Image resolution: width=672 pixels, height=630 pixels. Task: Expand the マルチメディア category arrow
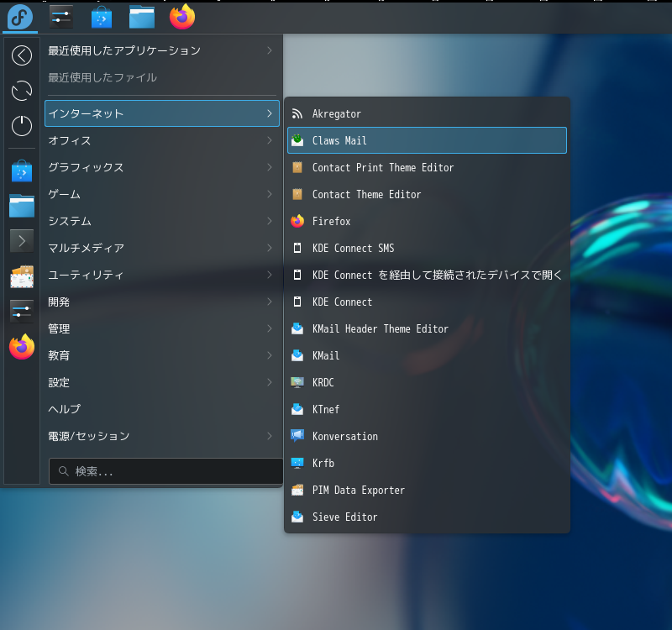(270, 248)
